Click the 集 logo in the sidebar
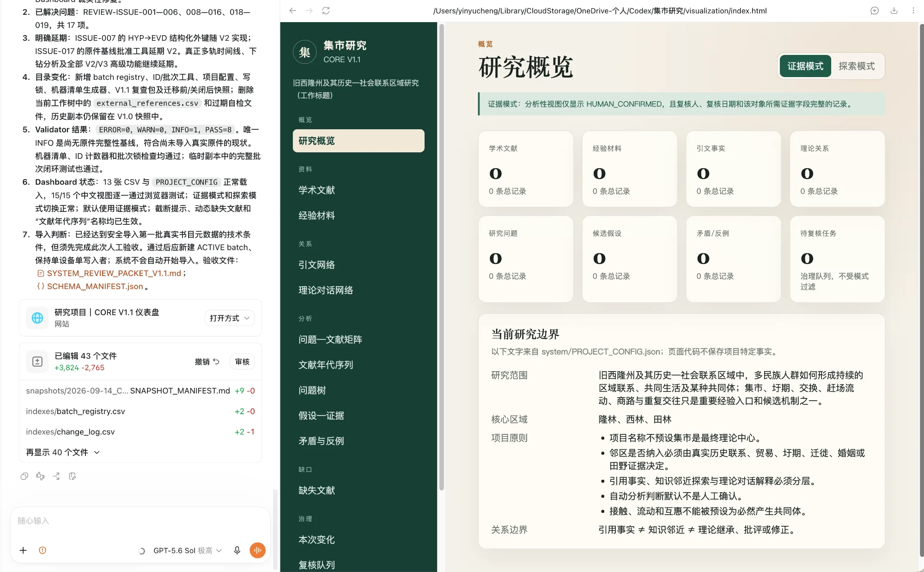This screenshot has height=572, width=924. [305, 52]
